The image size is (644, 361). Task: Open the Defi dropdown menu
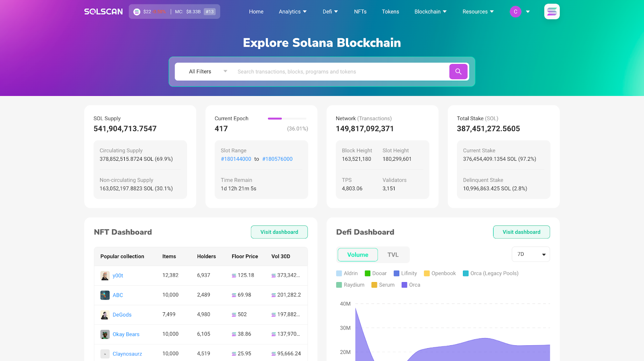tap(330, 12)
